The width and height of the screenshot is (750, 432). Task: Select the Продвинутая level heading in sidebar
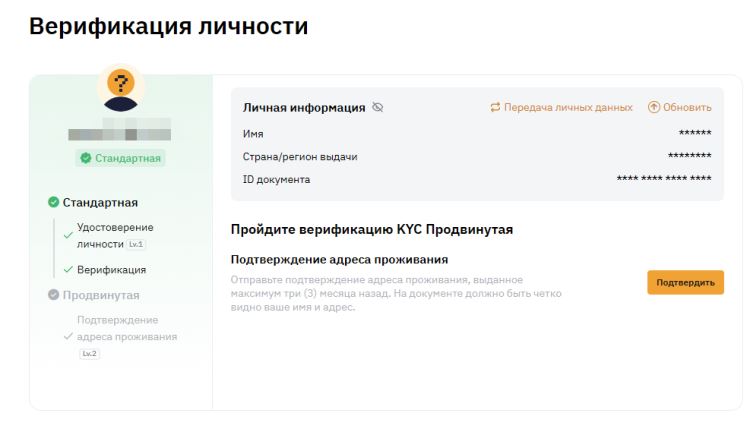[101, 295]
